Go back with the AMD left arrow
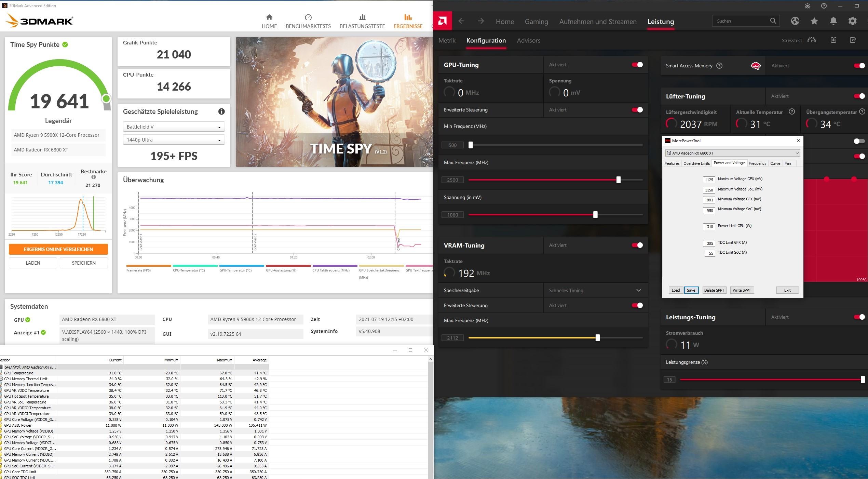 tap(461, 21)
